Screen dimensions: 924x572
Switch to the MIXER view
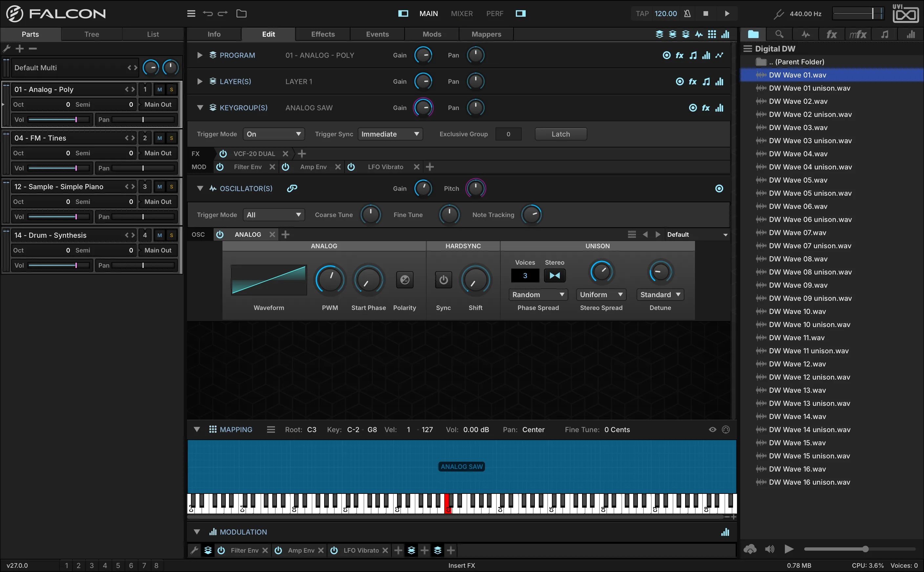click(461, 13)
